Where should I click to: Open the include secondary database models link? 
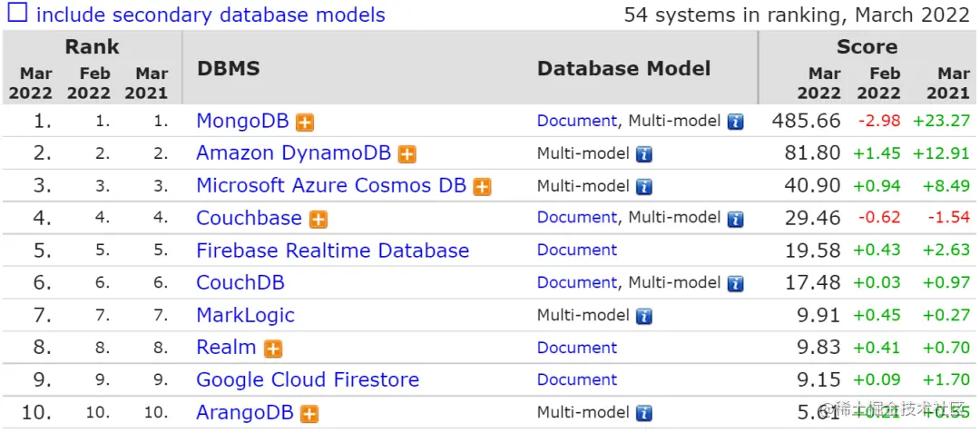click(x=211, y=15)
